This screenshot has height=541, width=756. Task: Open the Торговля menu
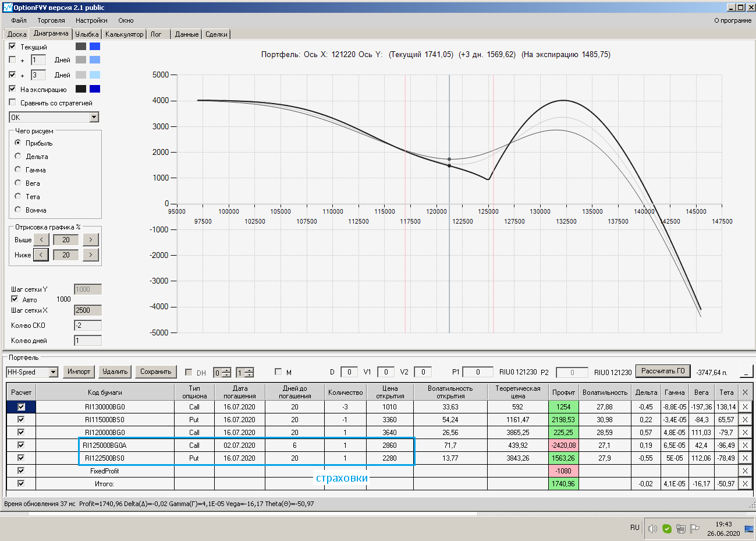51,20
